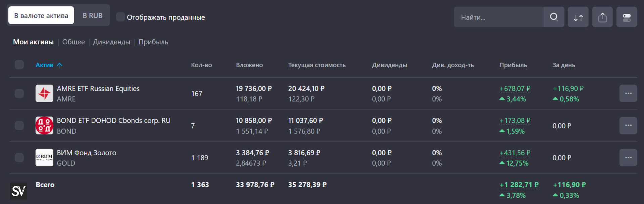The width and height of the screenshot is (644, 204).
Task: Click the AMRE ETF fund logo
Action: point(44,93)
